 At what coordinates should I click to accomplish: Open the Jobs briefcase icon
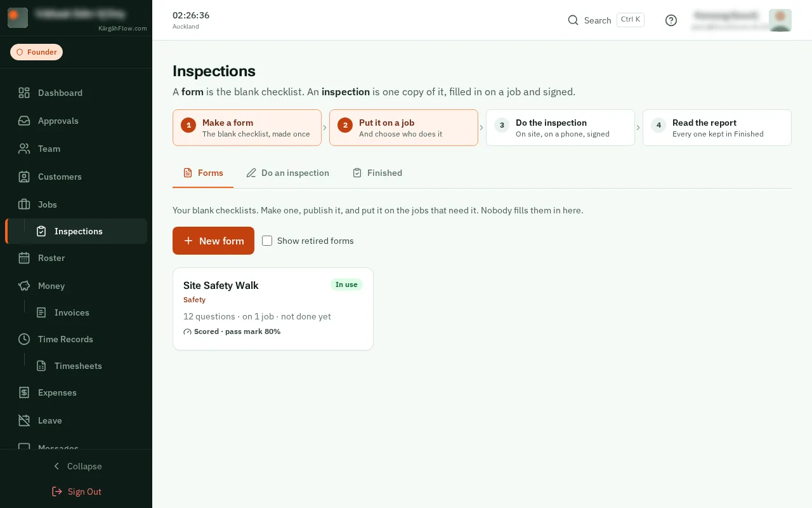(x=24, y=204)
